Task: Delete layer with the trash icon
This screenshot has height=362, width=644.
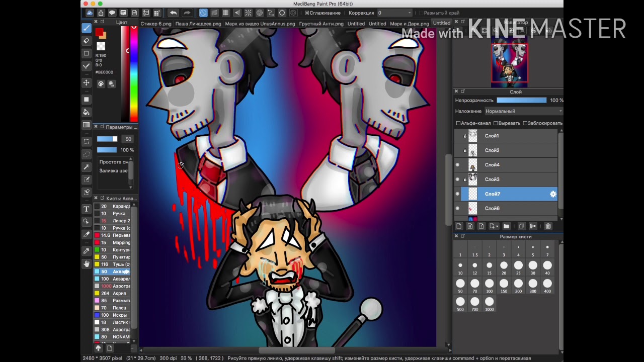Action: coord(548,226)
